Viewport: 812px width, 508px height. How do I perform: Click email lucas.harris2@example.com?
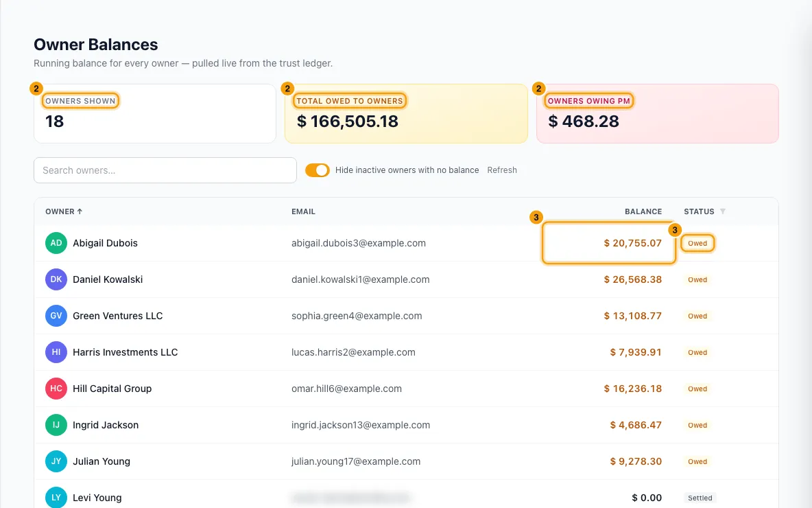coord(353,352)
